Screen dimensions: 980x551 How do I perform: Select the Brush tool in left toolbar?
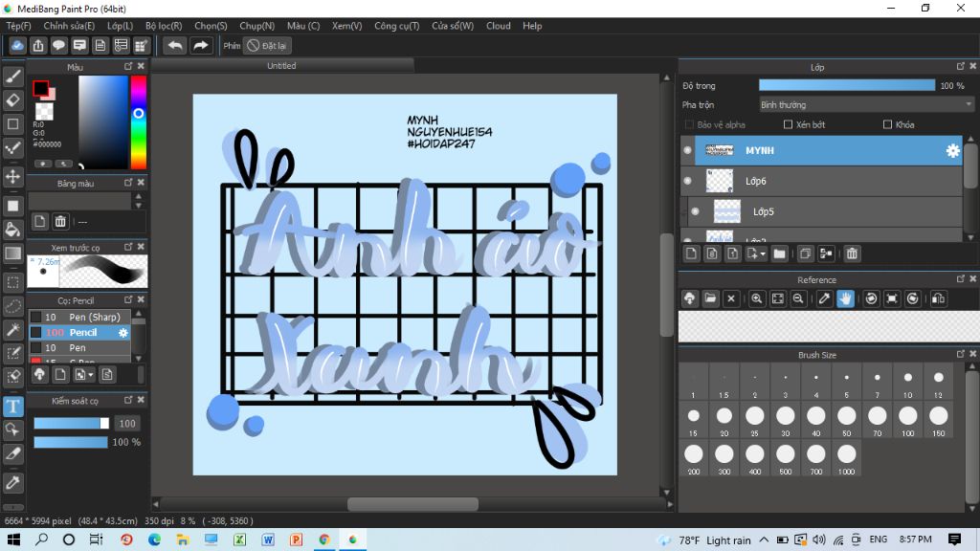(x=13, y=77)
